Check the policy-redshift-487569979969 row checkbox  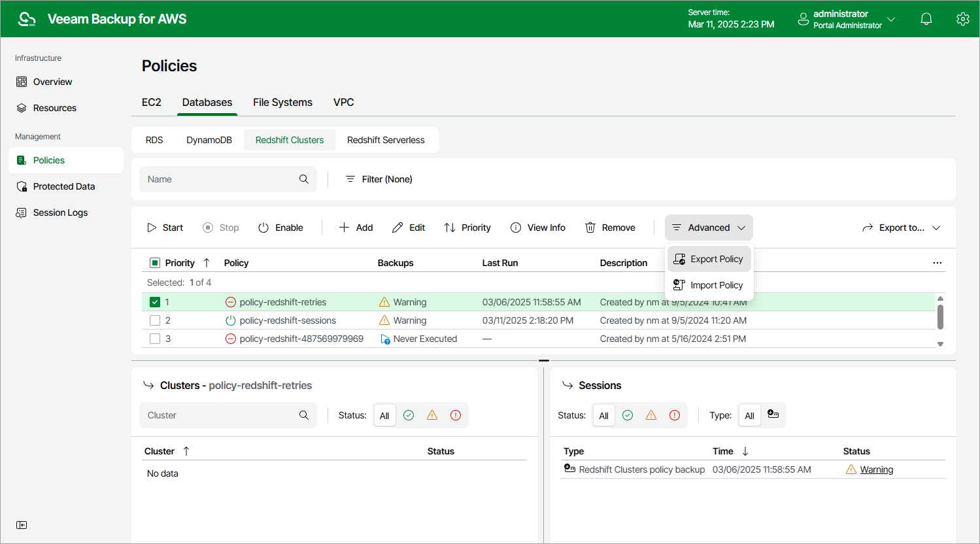(155, 339)
